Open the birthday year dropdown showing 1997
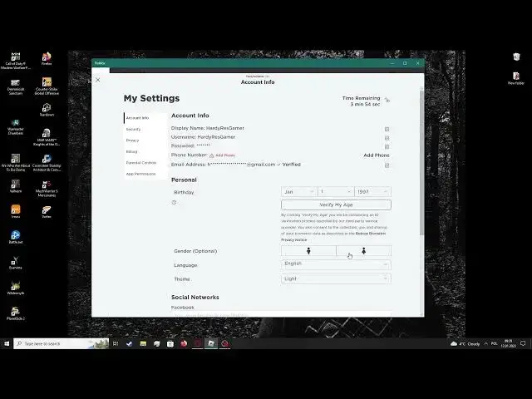Viewport: 532px width, 399px height. click(x=372, y=192)
